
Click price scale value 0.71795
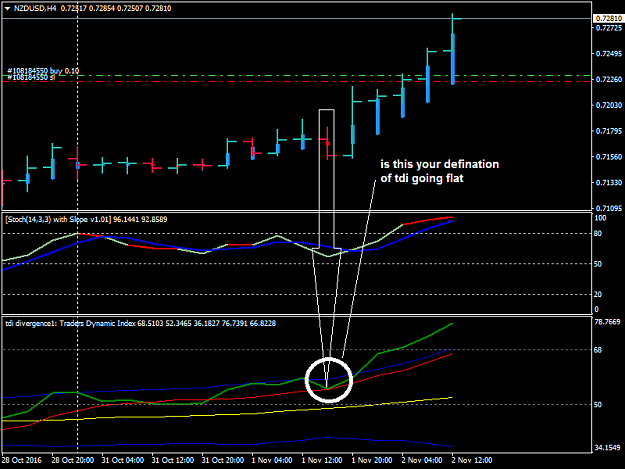click(x=609, y=131)
